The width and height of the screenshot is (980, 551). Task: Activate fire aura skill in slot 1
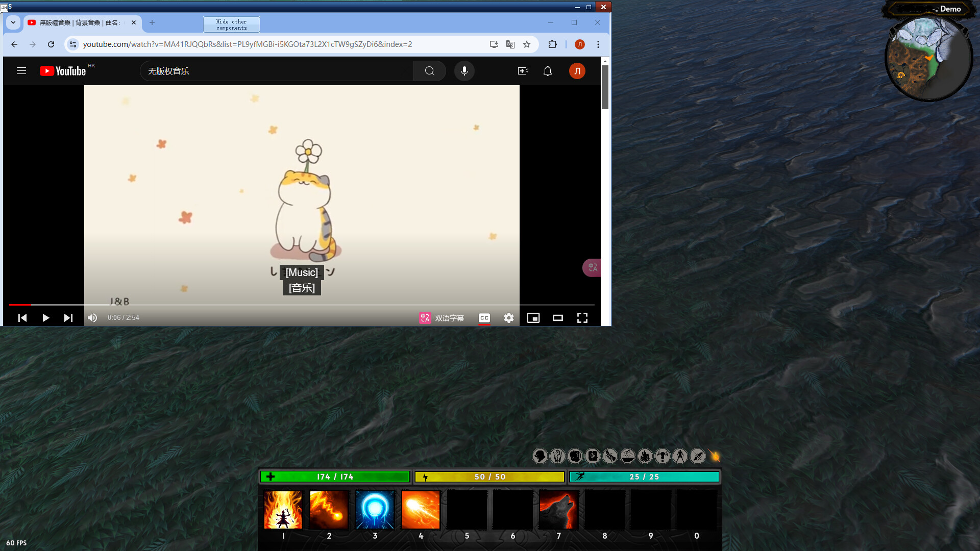[283, 510]
